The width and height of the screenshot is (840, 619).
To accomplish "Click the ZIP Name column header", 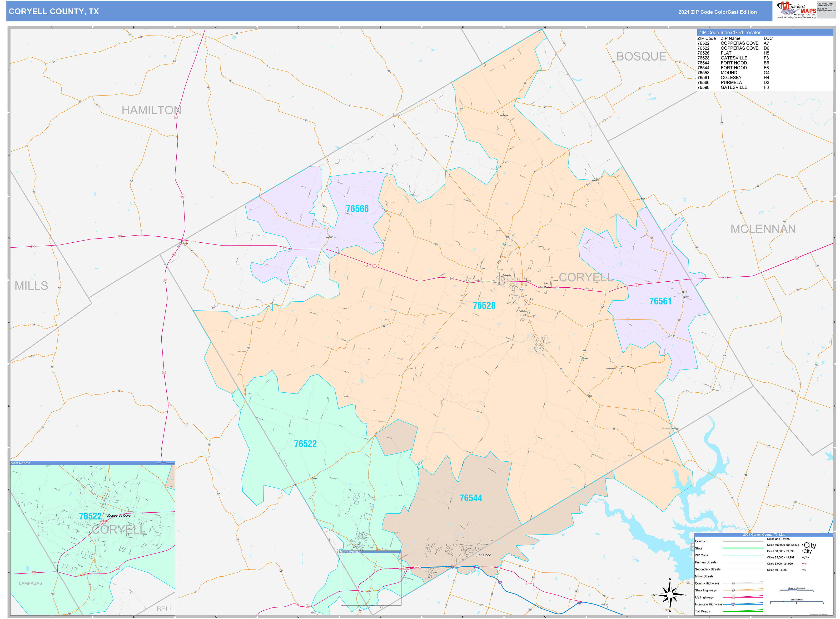I will coord(731,39).
